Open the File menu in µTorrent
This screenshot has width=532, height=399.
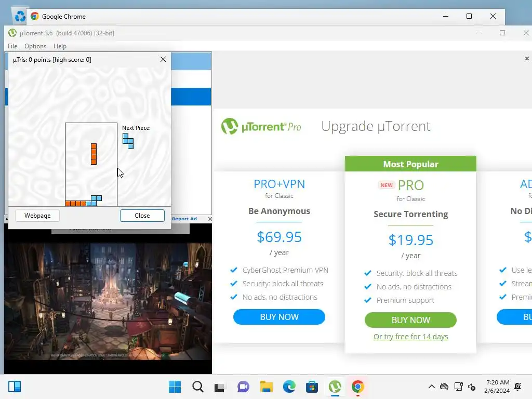pyautogui.click(x=12, y=46)
